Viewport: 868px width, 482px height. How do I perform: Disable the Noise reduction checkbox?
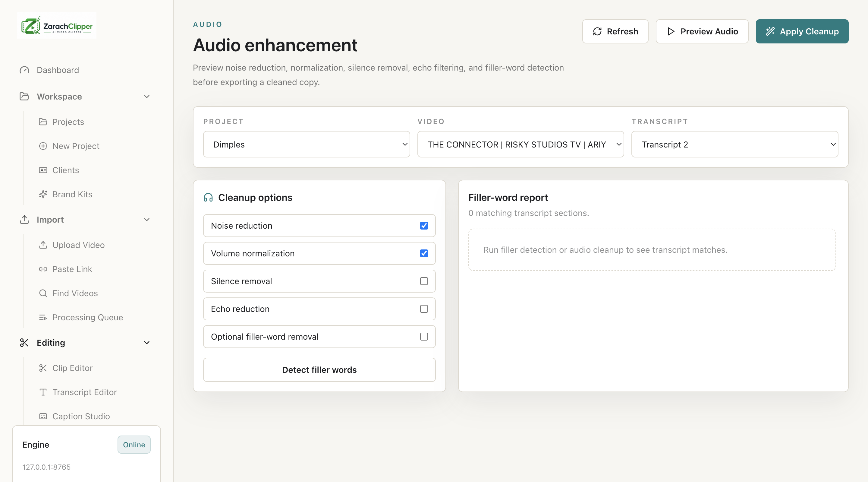click(x=424, y=226)
